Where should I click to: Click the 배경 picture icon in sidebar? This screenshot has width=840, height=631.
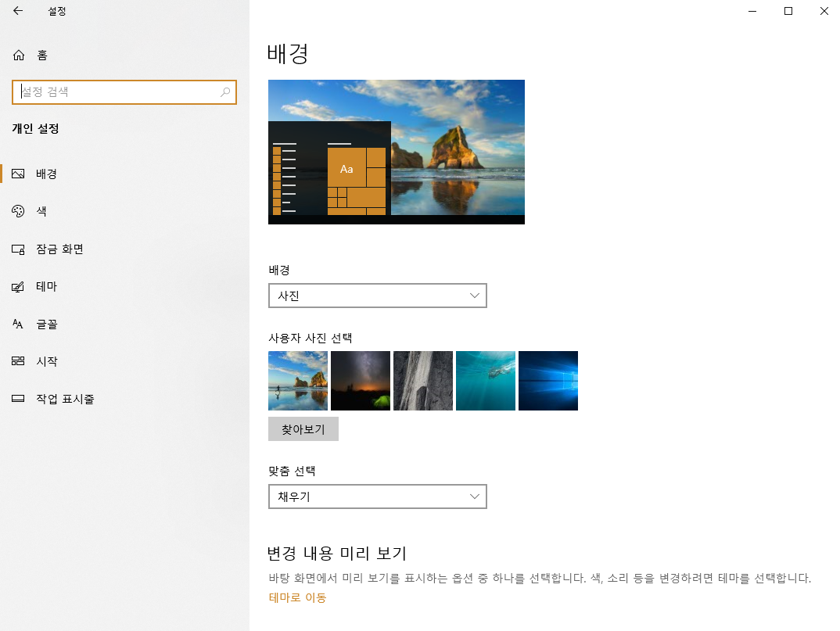coord(18,174)
